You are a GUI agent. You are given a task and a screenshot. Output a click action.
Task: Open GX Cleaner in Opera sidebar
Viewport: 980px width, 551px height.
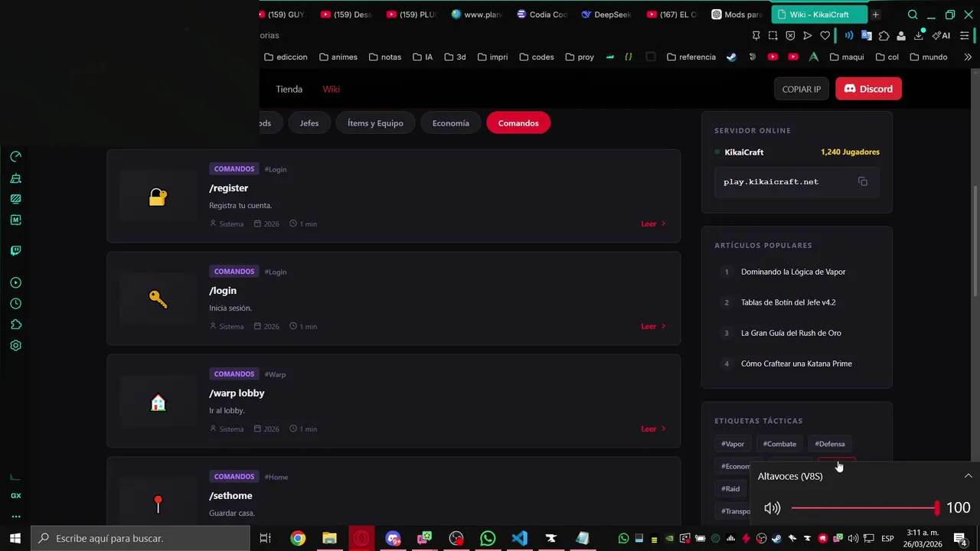click(15, 178)
